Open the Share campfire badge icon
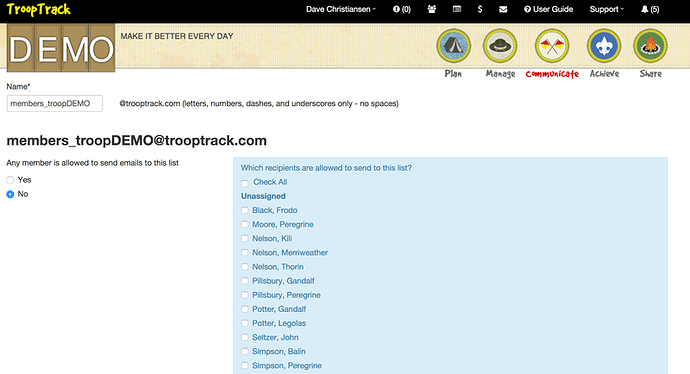The width and height of the screenshot is (690, 374). pos(650,46)
